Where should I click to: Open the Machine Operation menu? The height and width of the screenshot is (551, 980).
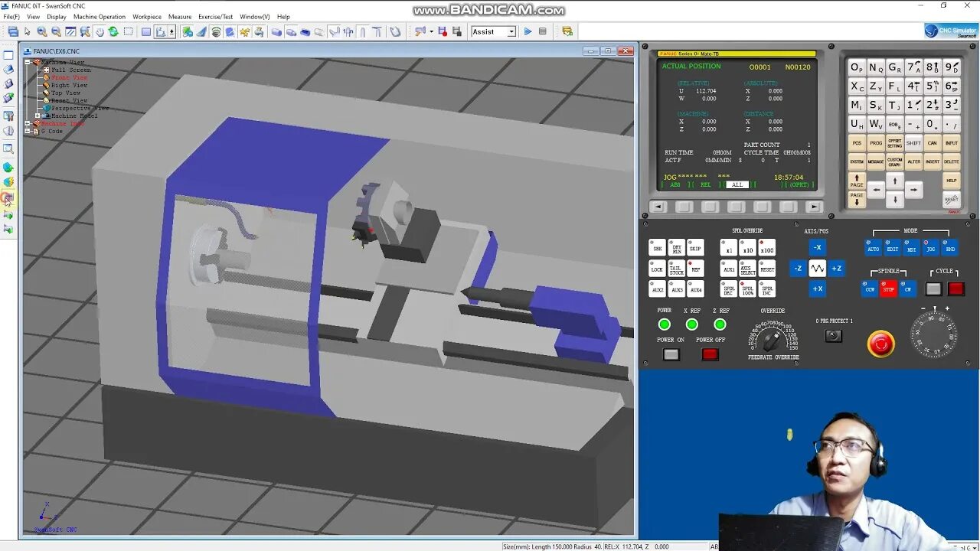point(100,16)
